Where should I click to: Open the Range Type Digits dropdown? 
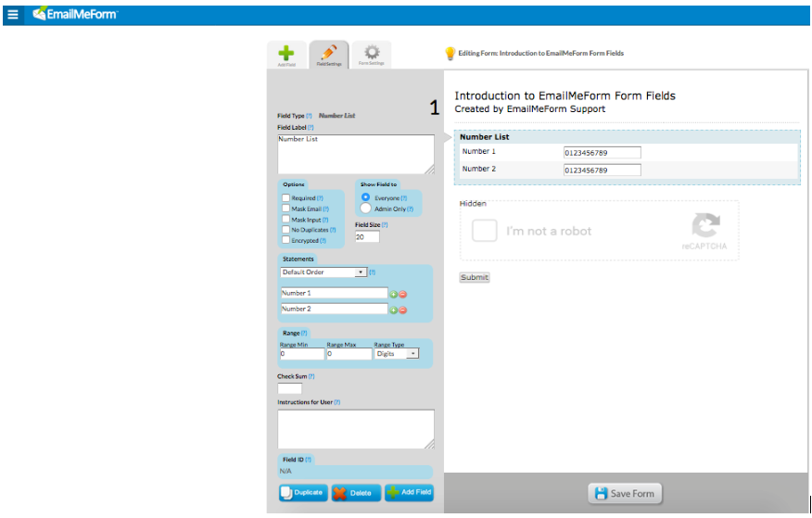tap(396, 353)
